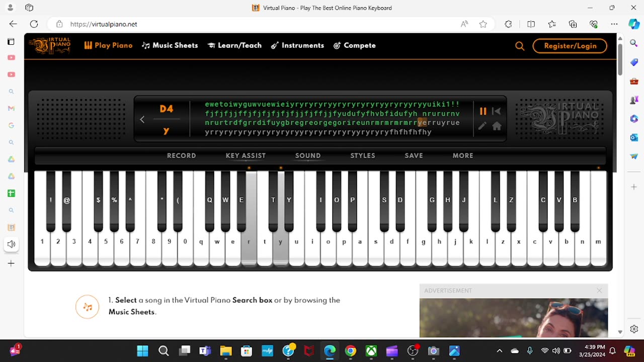This screenshot has width=644, height=362.
Task: Add sidebar app with plus icon
Action: tap(634, 187)
